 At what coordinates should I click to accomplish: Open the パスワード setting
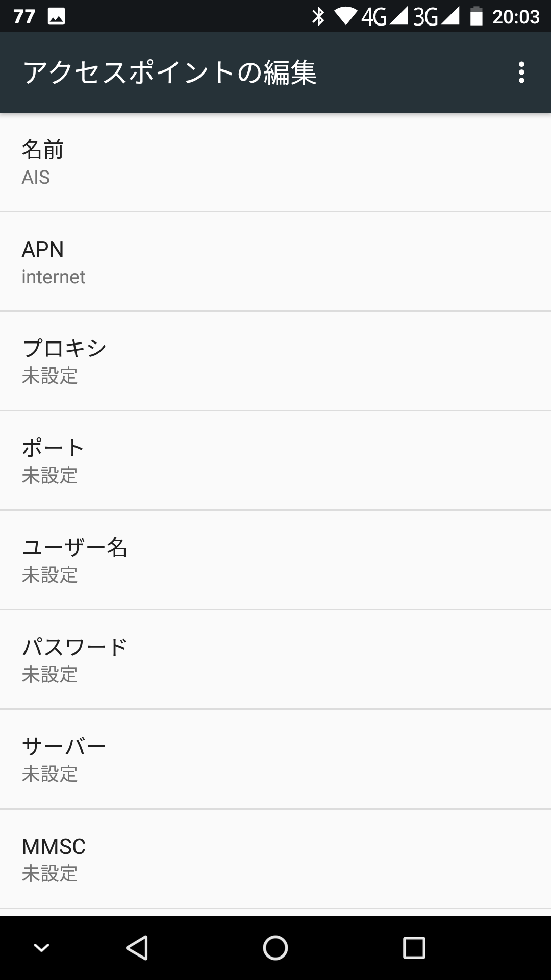275,660
